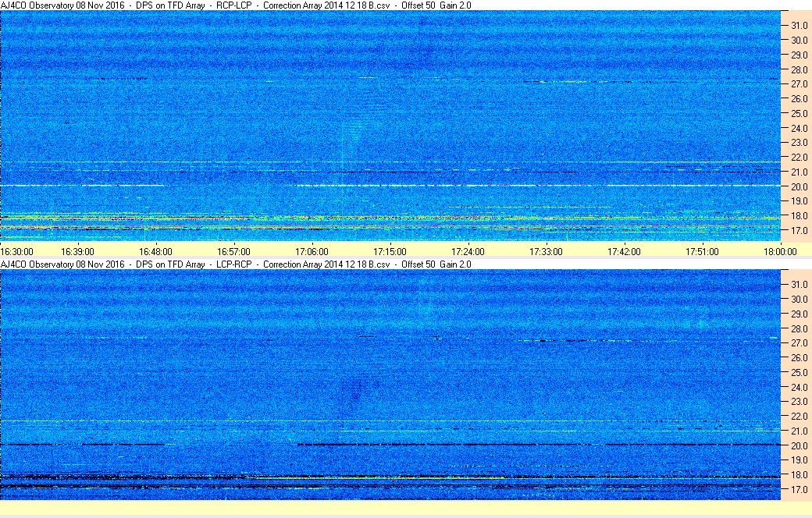This screenshot has height=518, width=812.
Task: Select 29.0 frequency label on RCP-LCP chart
Action: point(799,55)
